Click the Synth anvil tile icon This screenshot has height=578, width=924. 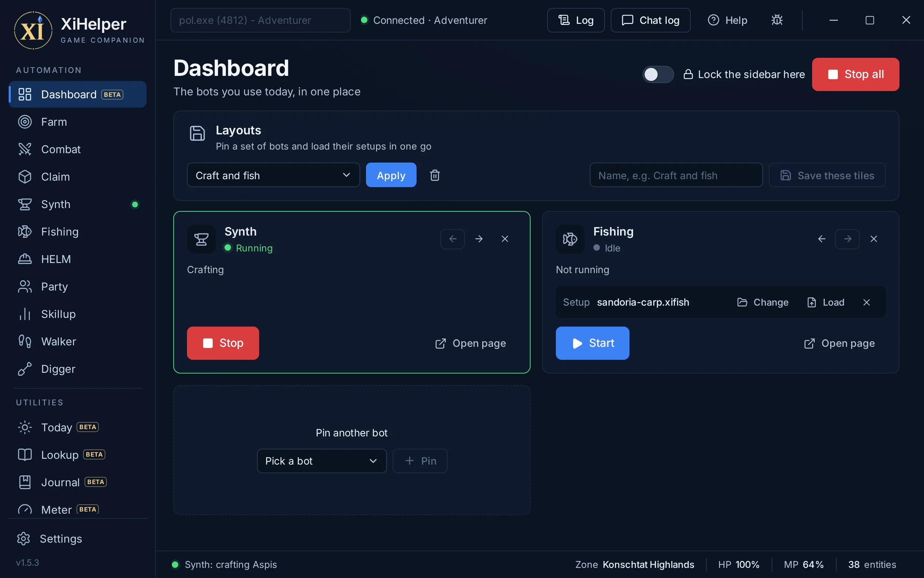tap(201, 239)
